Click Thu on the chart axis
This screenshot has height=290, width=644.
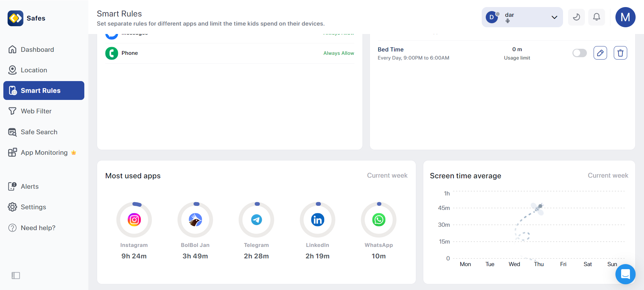tap(539, 264)
